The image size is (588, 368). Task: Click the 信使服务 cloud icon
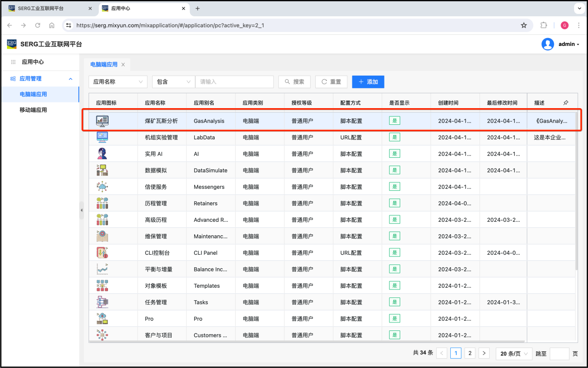102,187
